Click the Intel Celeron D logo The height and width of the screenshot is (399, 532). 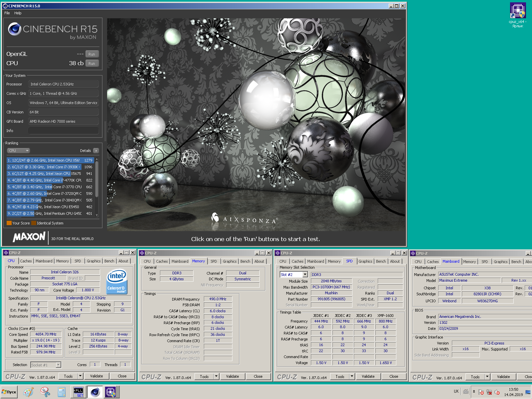click(117, 282)
